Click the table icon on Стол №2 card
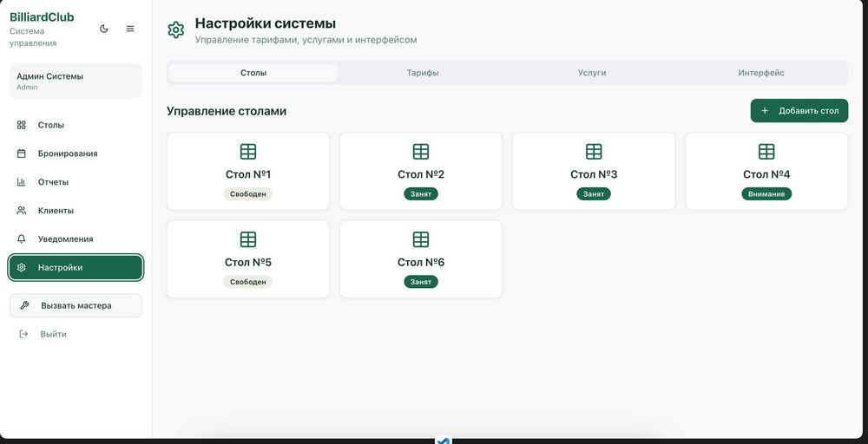This screenshot has width=868, height=444. click(421, 152)
